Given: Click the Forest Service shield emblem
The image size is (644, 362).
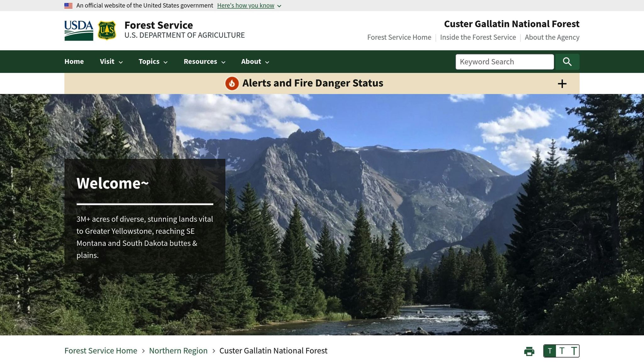Looking at the screenshot, I should 107,30.
